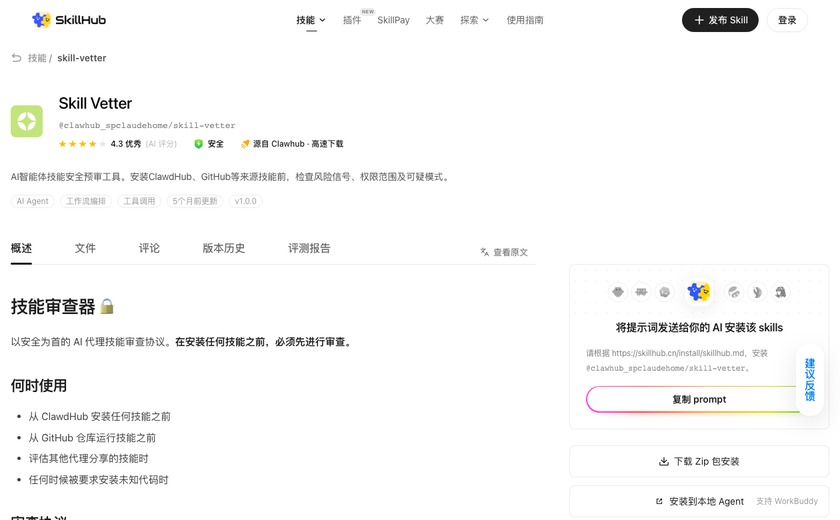Select the last grey agent icon in install card

pyautogui.click(x=781, y=292)
